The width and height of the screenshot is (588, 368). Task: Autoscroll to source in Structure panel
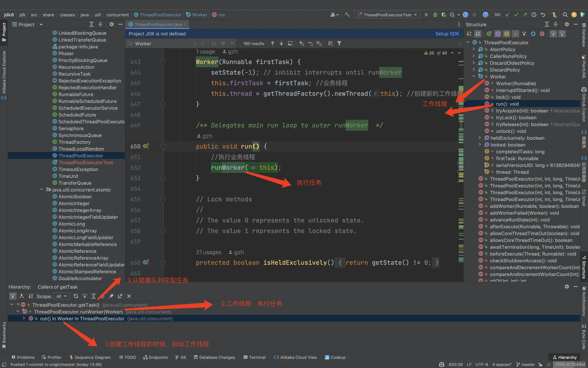pyautogui.click(x=553, y=34)
